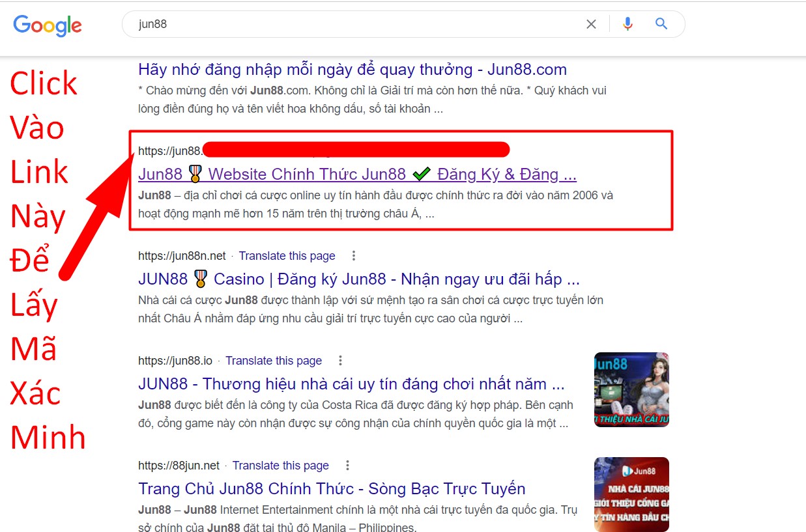Click the https://jun88n.net URL text
Screen dimensions: 806x532
182,255
